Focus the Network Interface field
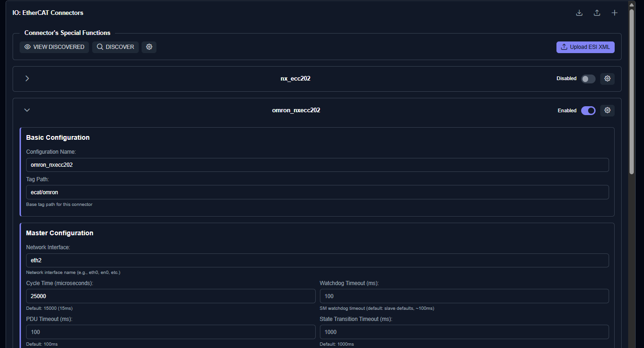Image resolution: width=644 pixels, height=348 pixels. click(x=317, y=260)
